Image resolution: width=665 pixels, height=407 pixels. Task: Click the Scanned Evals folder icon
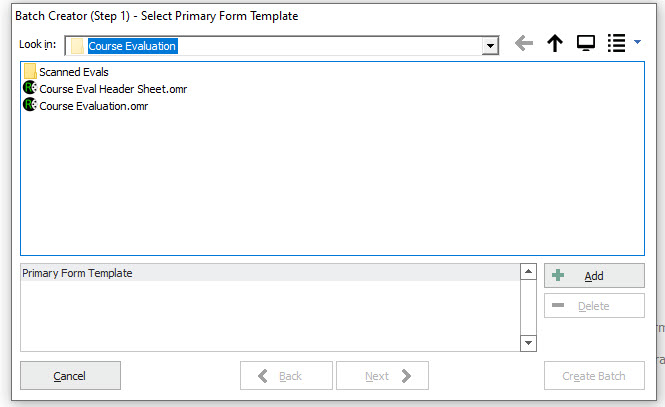pos(30,71)
